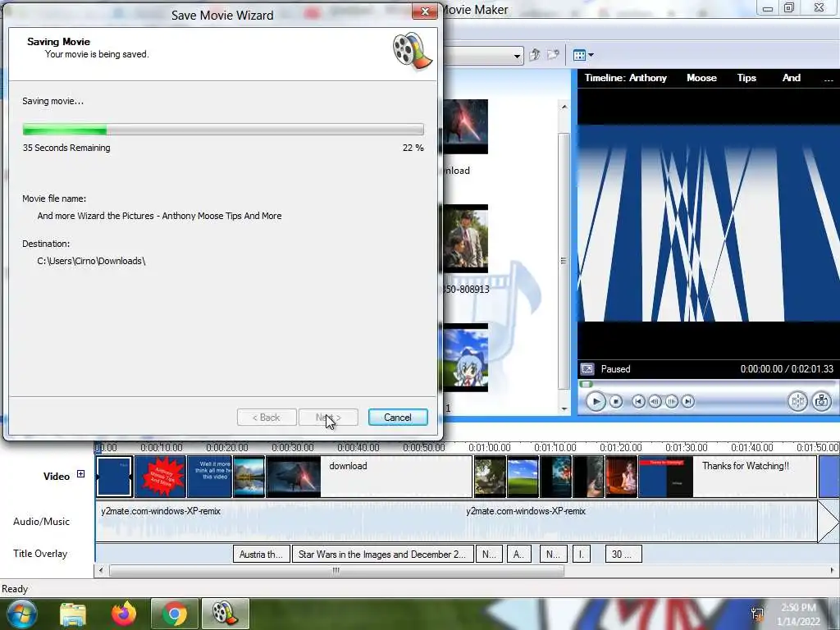The width and height of the screenshot is (840, 630).
Task: Select the Cirno anime girl thumbnail
Action: (x=466, y=358)
